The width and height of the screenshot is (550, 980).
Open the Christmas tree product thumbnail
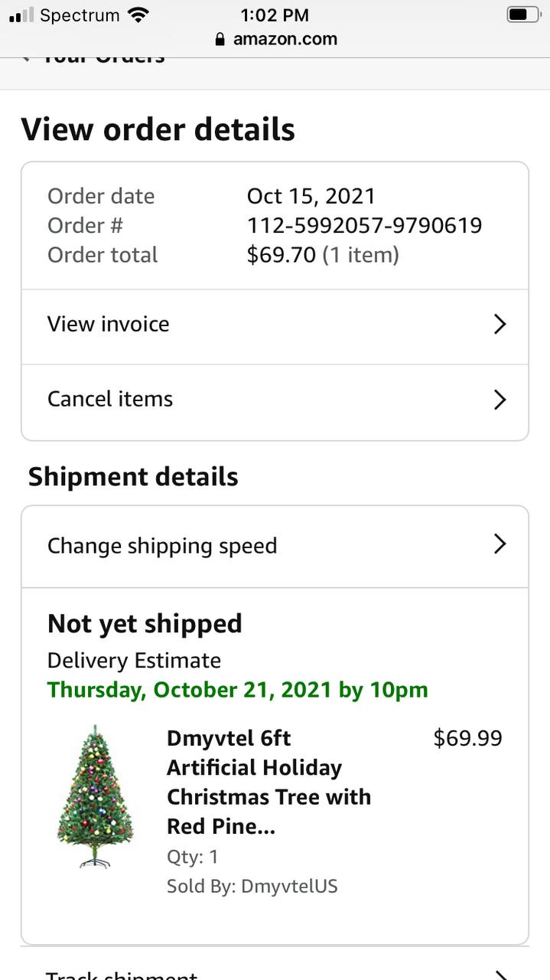tap(96, 797)
